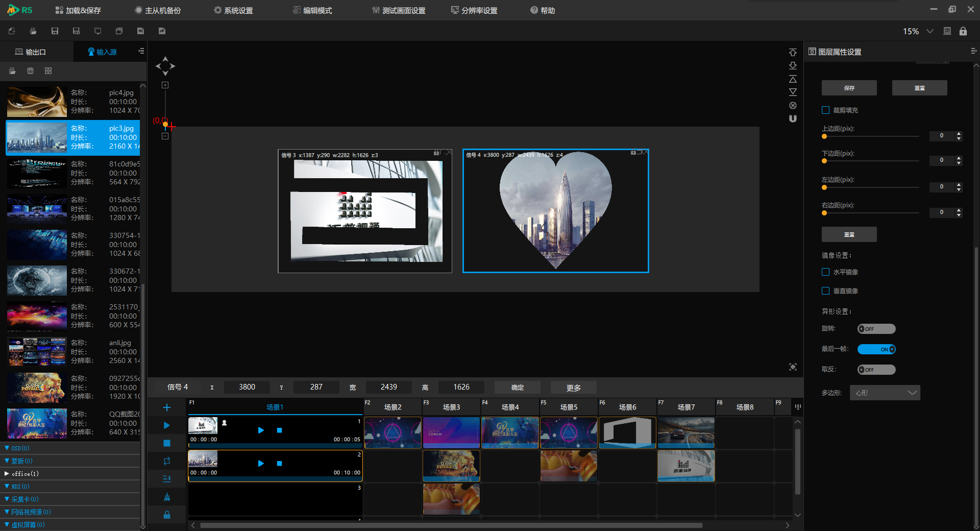Open the 主从机备份 menu
Viewport: 980px width, 531px height.
158,10
